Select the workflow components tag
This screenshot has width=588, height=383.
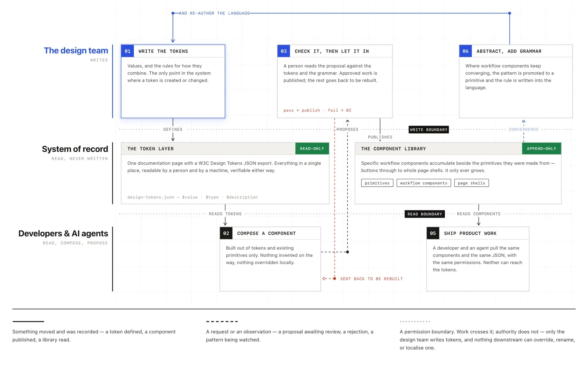[x=424, y=183]
